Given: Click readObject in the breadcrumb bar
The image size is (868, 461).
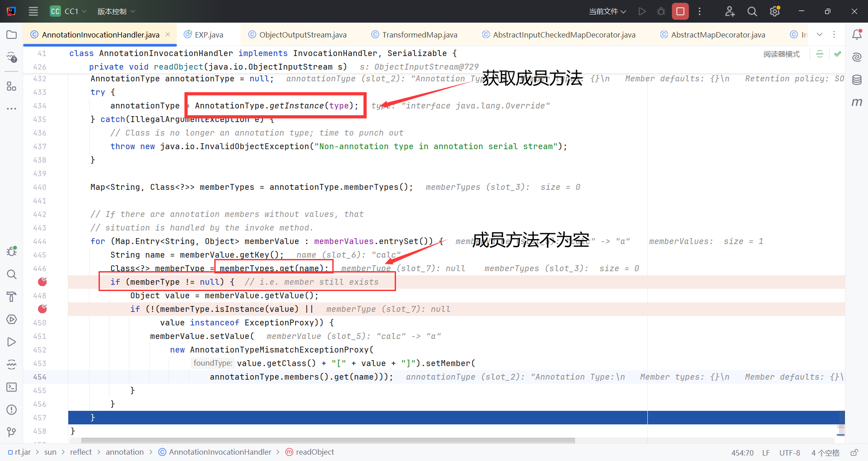Looking at the screenshot, I should 315,452.
